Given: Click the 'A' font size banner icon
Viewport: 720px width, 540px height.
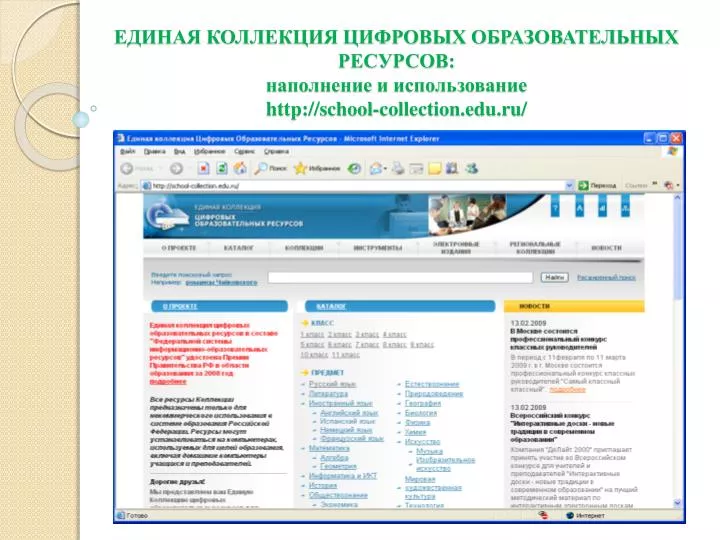Looking at the screenshot, I should 579,208.
